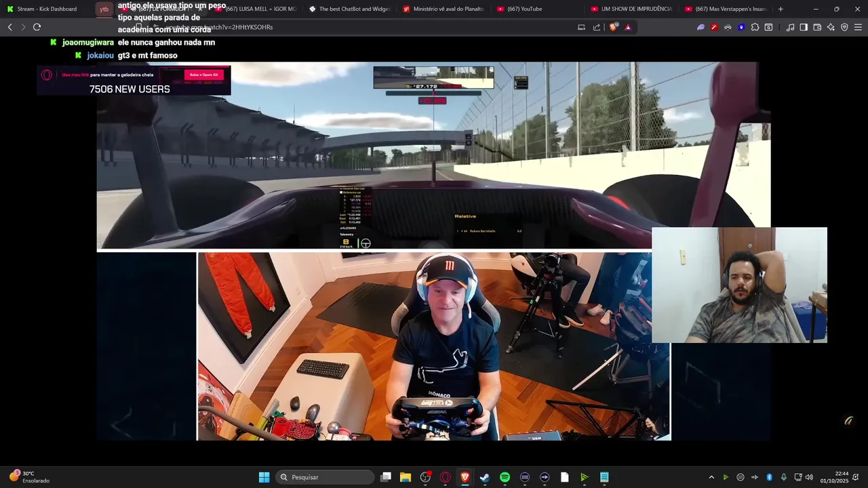Click the Opera GX pink banner button
This screenshot has height=488, width=868.
click(x=203, y=75)
